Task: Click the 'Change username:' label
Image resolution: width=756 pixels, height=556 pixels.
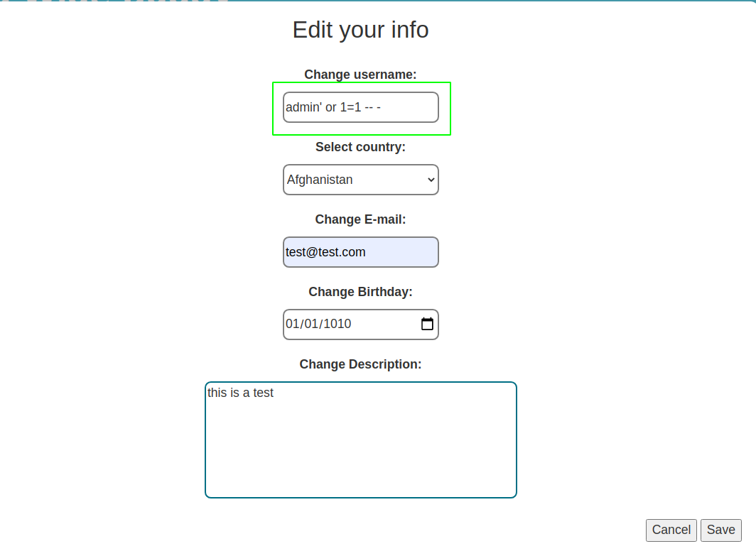Action: 360,75
